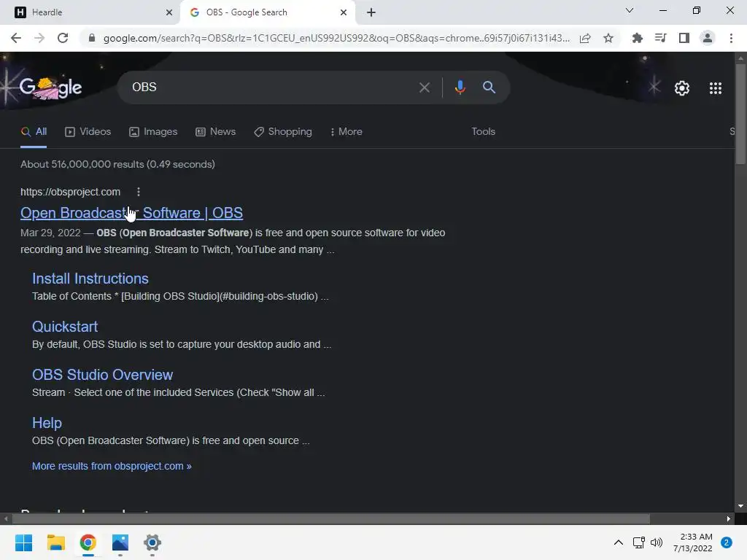Select the All results tab
Image resolution: width=747 pixels, height=560 pixels.
34,132
